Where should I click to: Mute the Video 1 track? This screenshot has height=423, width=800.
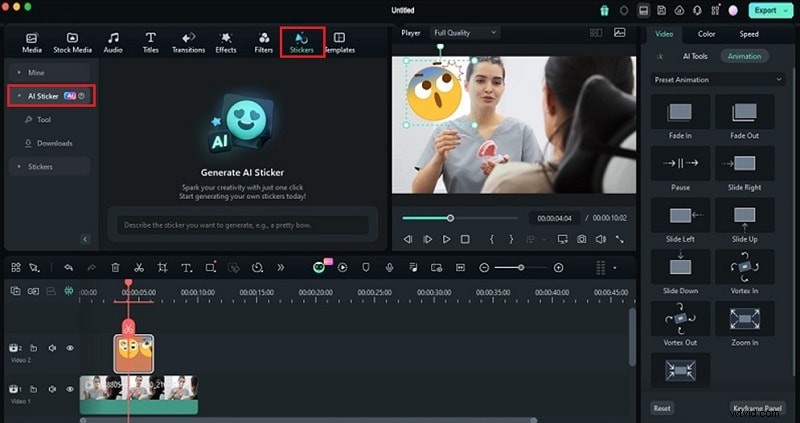[52, 389]
